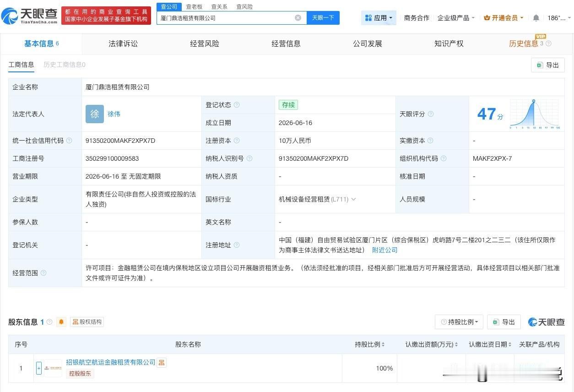The height and width of the screenshot is (392, 574).
Task: Select the 查风险 search tab
Action: [x=244, y=7]
